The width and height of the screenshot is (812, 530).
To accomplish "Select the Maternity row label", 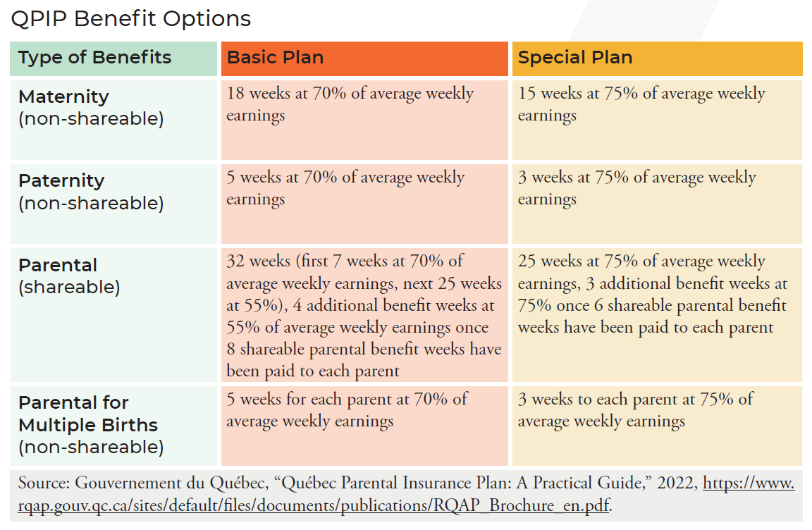I will (64, 97).
